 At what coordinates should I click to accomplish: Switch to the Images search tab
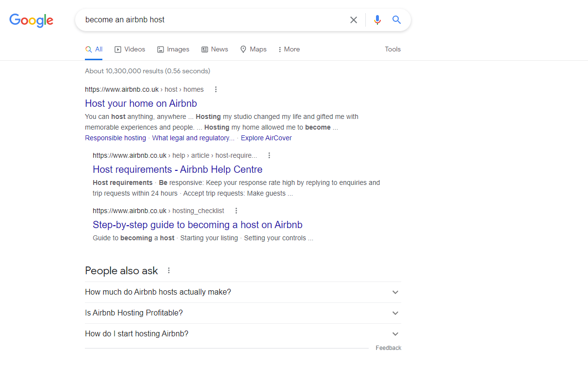tap(173, 49)
